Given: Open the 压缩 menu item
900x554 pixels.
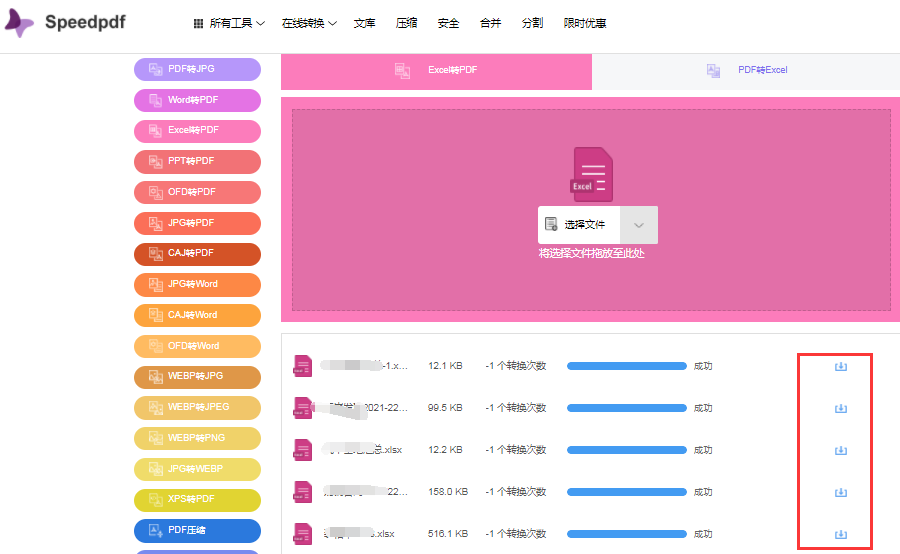Looking at the screenshot, I should (x=406, y=23).
